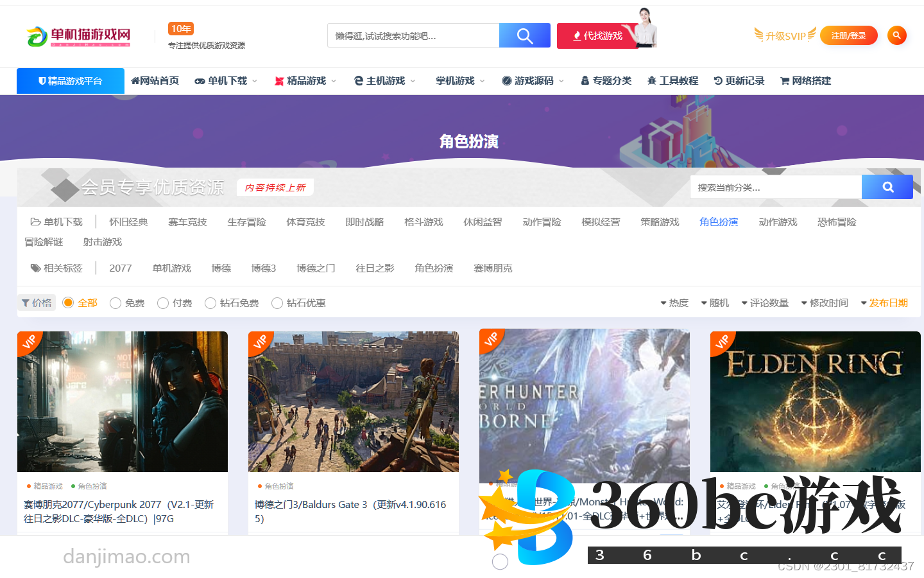Open 更新记录 history icon link
Image resolution: width=924 pixels, height=578 pixels.
click(x=739, y=81)
